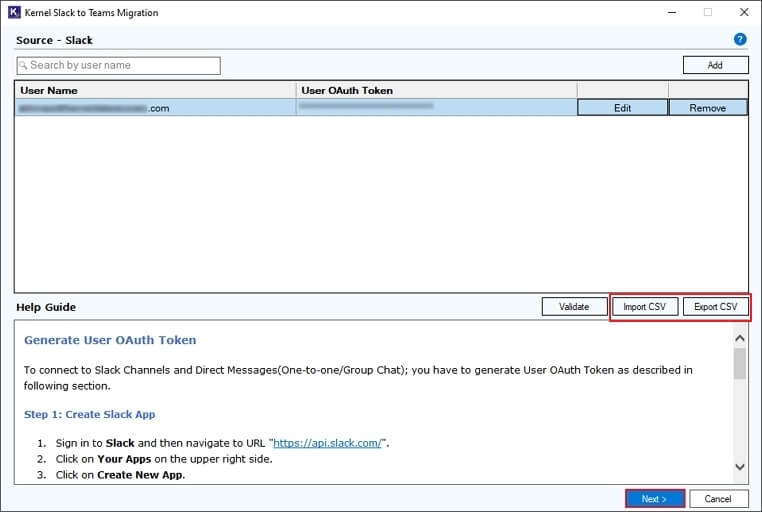
Task: Remove the listed user row
Action: pyautogui.click(x=708, y=108)
